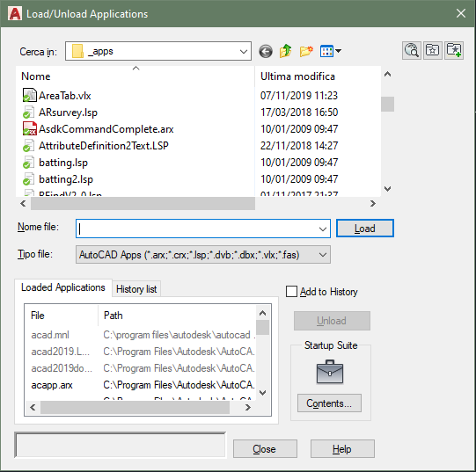Image resolution: width=476 pixels, height=472 pixels.
Task: Add current folder to favorites
Action: pyautogui.click(x=454, y=50)
